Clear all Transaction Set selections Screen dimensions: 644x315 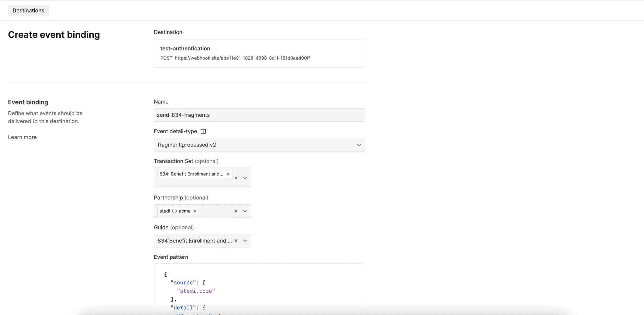click(236, 178)
